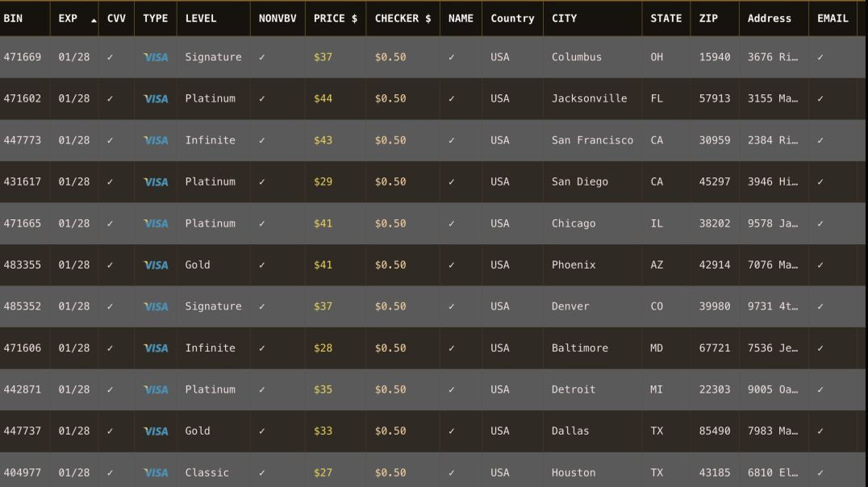This screenshot has width=868, height=487.
Task: Click the CITY column header
Action: click(x=564, y=19)
